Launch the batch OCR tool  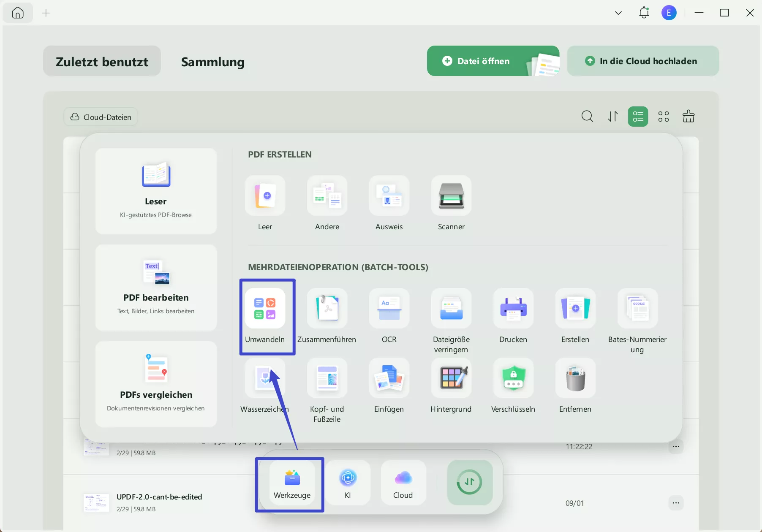click(389, 309)
